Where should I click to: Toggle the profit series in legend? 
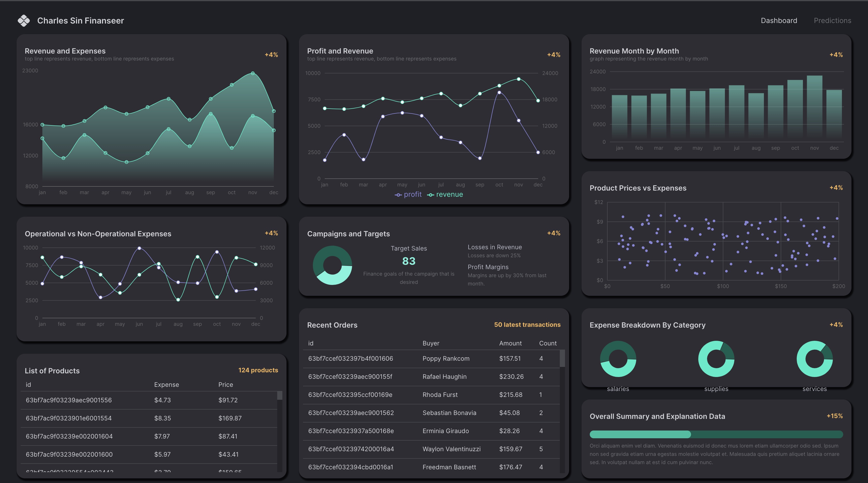click(x=413, y=195)
